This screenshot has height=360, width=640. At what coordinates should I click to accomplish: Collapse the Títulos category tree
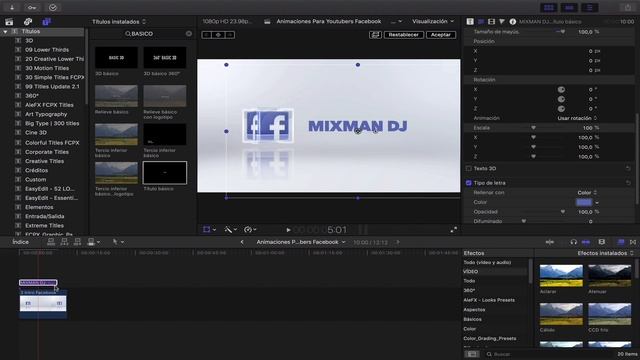5,31
